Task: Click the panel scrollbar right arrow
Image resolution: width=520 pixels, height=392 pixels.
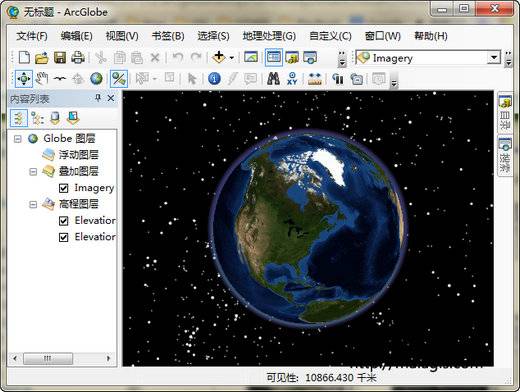Action: (108, 359)
